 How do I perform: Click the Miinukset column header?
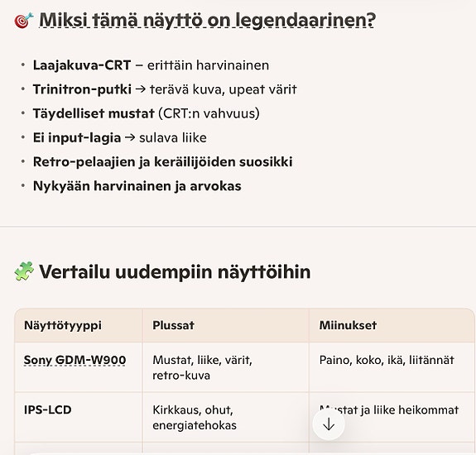348,325
